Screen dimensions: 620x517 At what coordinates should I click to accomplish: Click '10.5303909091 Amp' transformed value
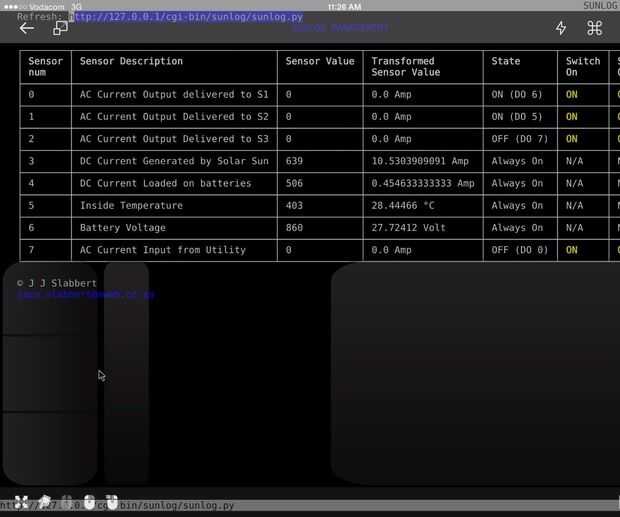(x=420, y=161)
